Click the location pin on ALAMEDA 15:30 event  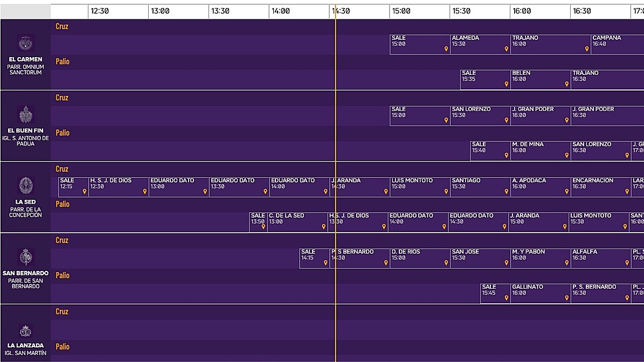(506, 49)
